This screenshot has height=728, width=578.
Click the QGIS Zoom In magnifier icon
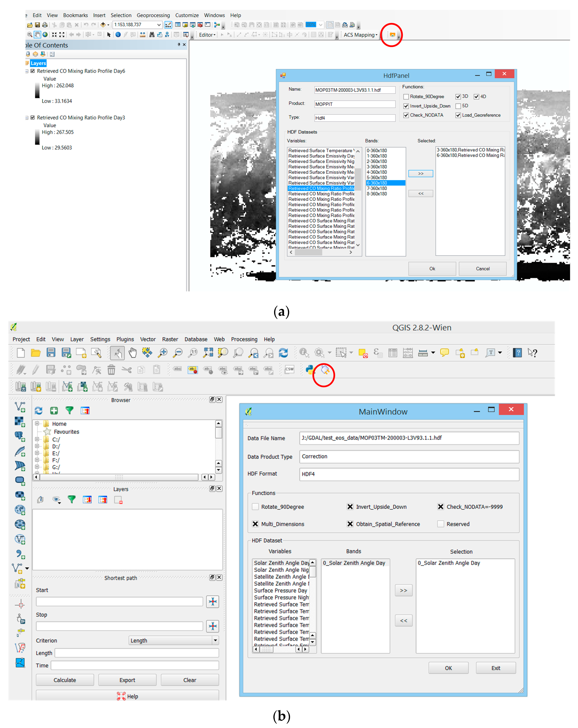tap(163, 353)
